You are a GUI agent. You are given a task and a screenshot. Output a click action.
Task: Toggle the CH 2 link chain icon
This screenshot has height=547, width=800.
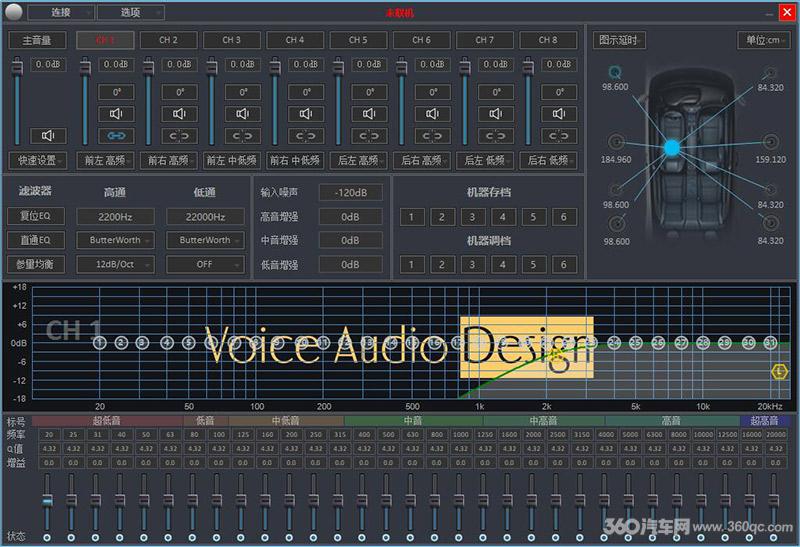(x=179, y=136)
